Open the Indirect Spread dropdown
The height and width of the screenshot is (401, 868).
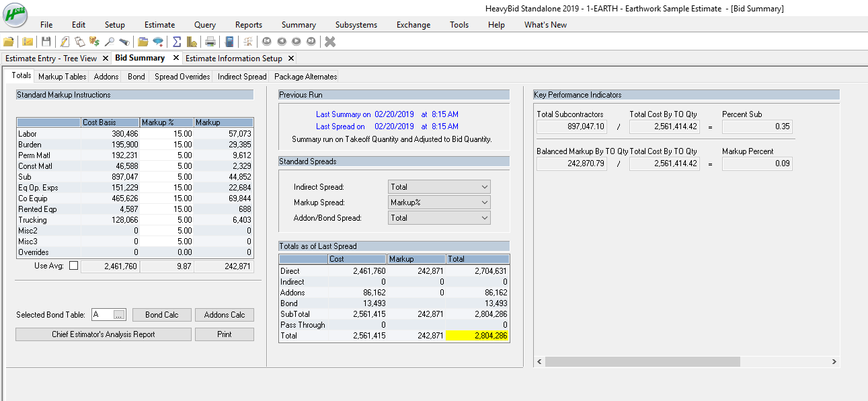(x=438, y=186)
